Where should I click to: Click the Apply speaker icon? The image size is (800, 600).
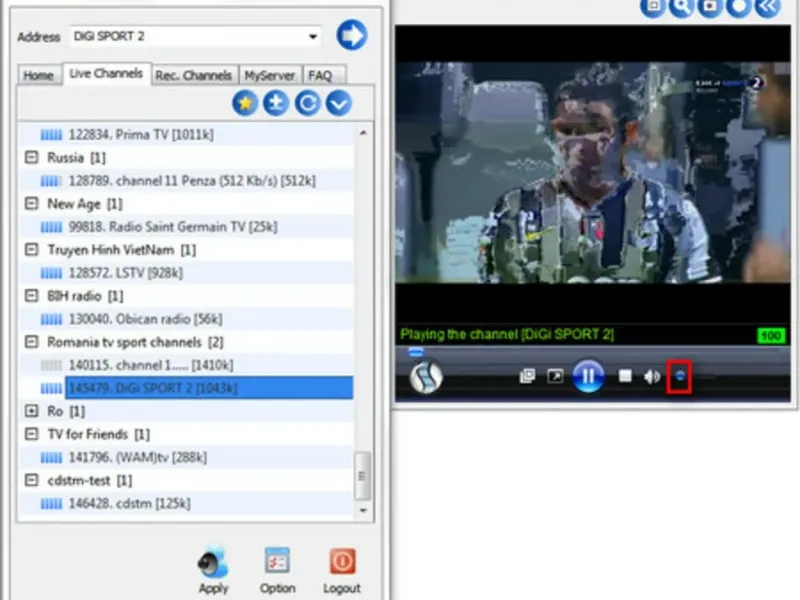pyautogui.click(x=213, y=562)
